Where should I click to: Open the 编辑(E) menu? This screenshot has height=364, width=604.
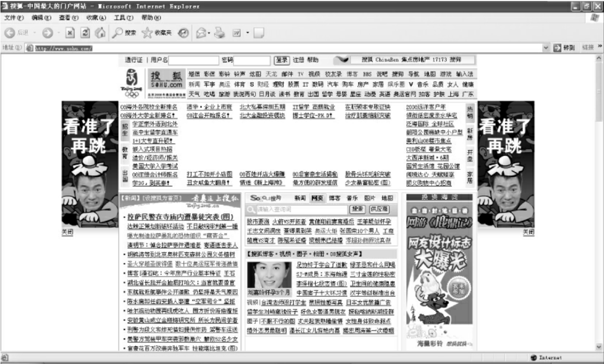pyautogui.click(x=41, y=18)
